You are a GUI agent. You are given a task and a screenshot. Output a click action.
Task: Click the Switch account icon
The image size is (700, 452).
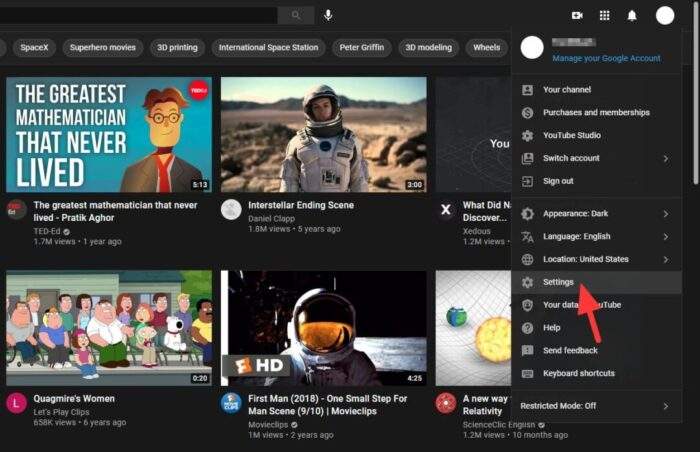click(527, 158)
